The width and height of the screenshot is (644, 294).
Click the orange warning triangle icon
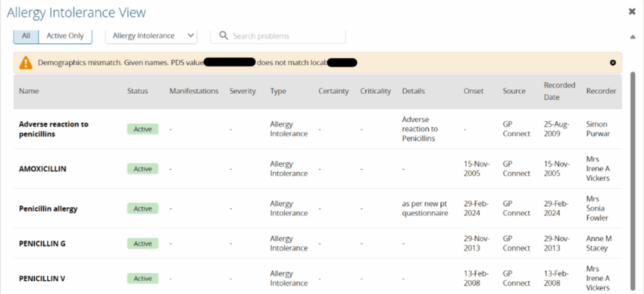(x=25, y=63)
